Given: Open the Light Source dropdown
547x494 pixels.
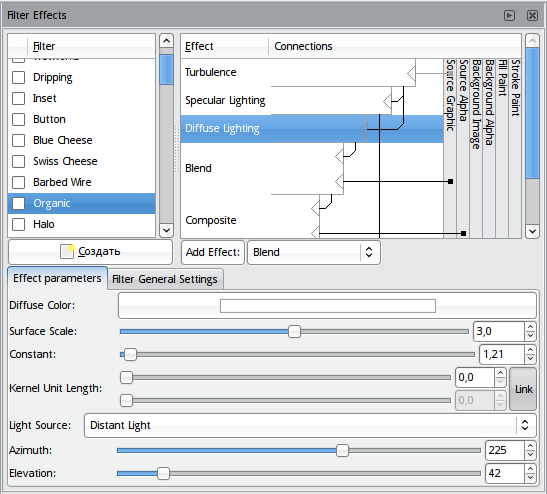Looking at the screenshot, I should click(310, 425).
